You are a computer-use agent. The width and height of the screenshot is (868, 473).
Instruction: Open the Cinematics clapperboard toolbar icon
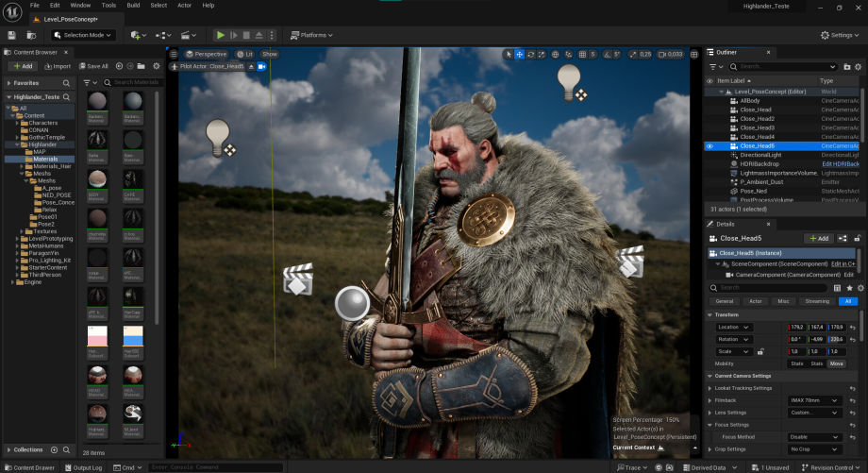pos(188,35)
